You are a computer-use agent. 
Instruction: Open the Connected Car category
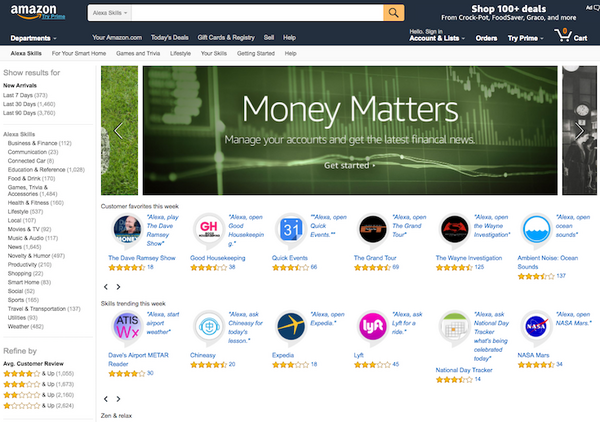[31, 161]
